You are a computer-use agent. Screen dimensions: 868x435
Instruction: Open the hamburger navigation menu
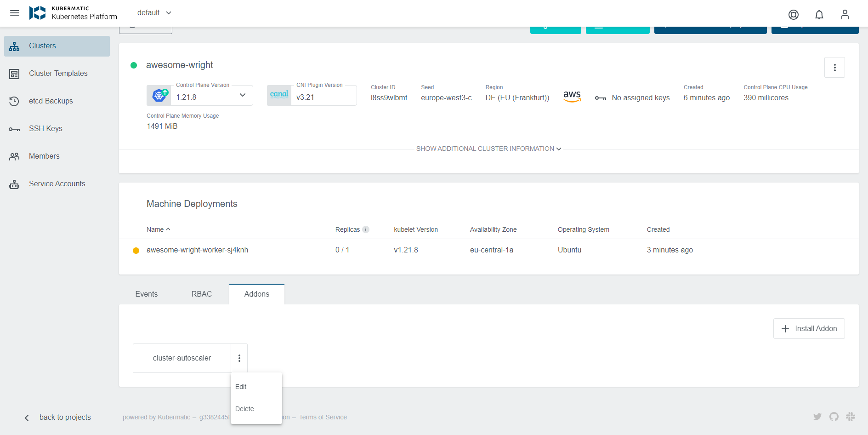tap(15, 13)
